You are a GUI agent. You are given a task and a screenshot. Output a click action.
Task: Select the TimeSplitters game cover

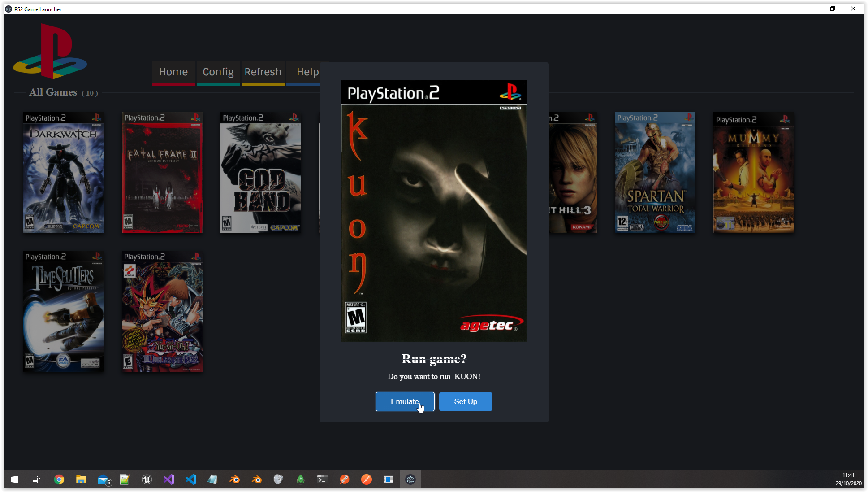point(64,311)
